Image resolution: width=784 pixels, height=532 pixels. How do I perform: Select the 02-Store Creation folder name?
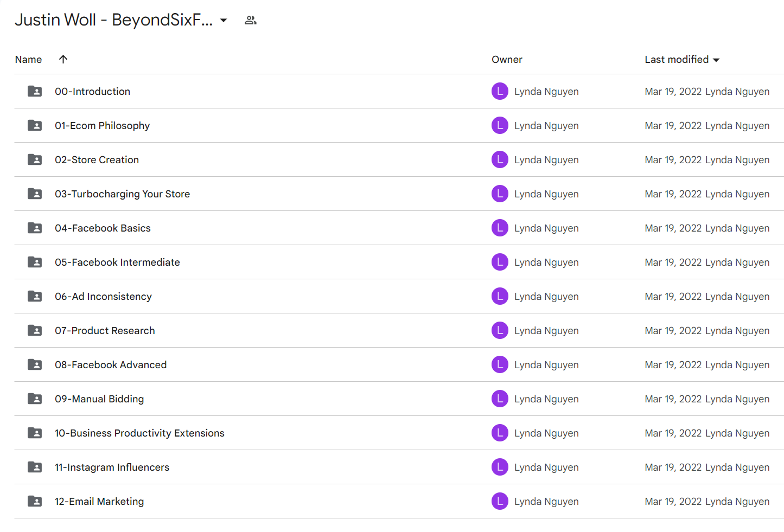tap(97, 160)
